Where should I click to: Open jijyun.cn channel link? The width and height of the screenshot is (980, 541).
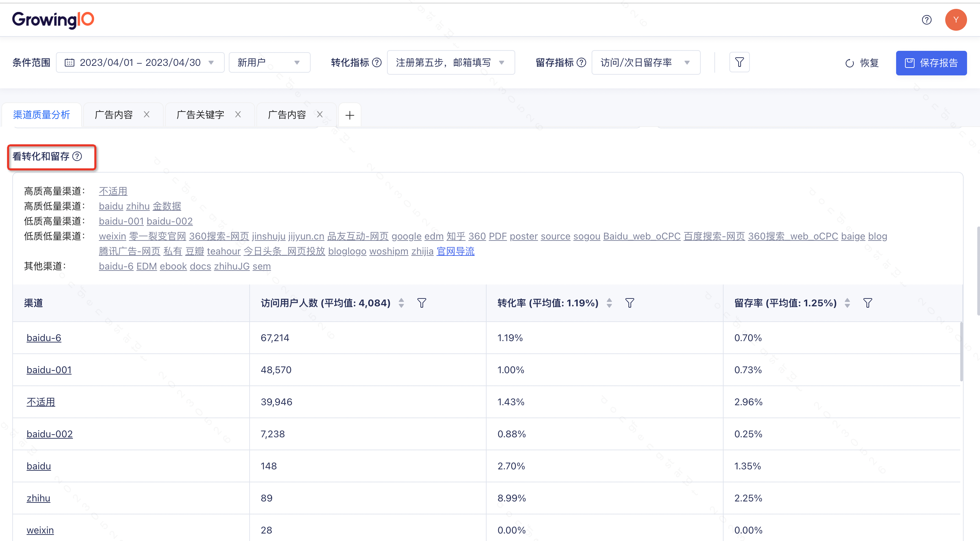[306, 236]
